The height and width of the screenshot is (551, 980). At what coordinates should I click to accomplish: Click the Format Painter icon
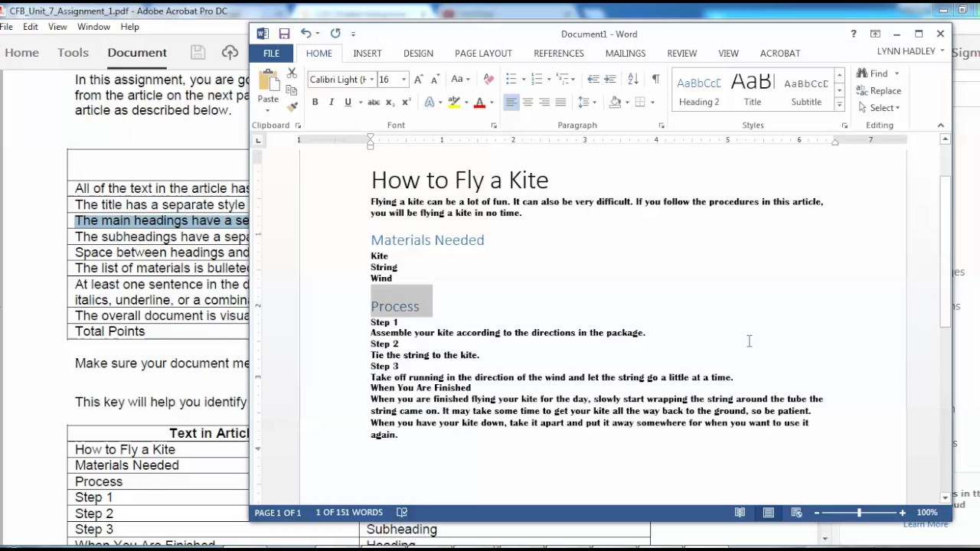pos(292,106)
